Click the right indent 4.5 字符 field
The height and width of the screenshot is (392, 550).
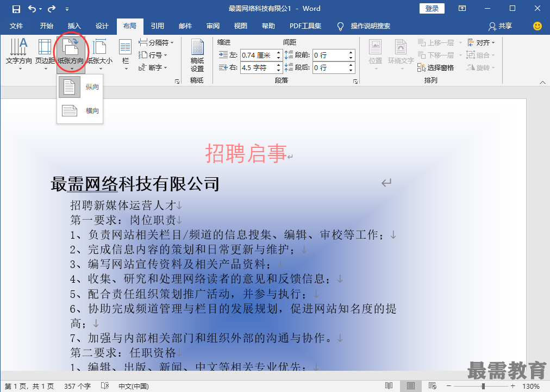[258, 68]
